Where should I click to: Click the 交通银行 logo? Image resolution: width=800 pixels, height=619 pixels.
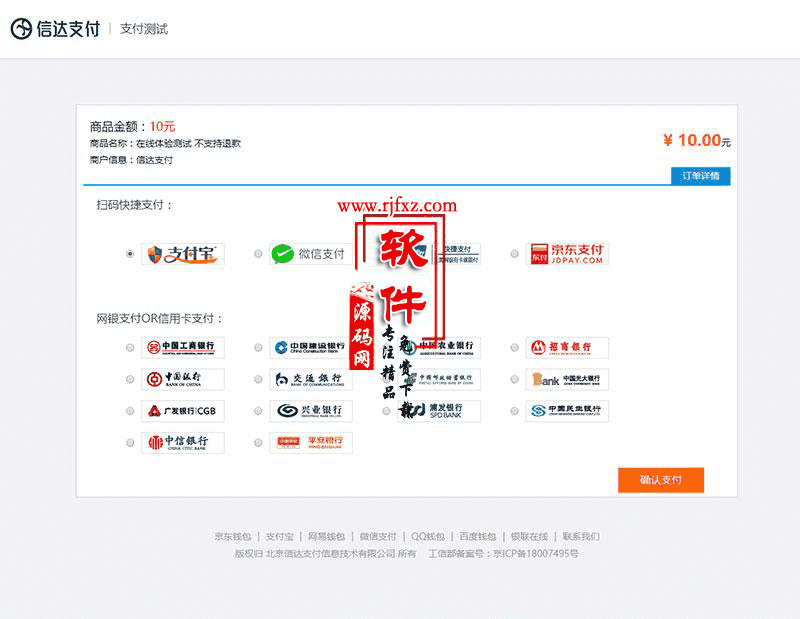[311, 380]
